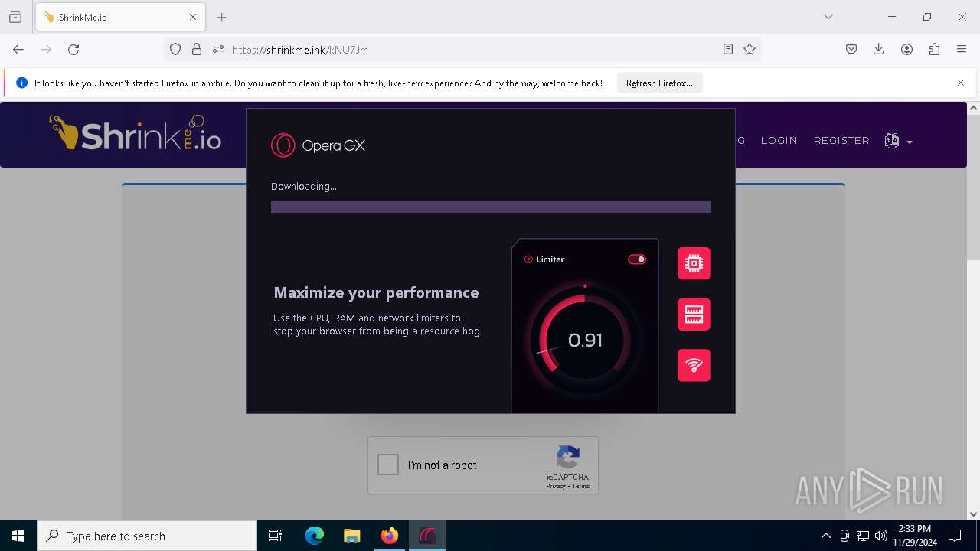
Task: Open the reCAPTCHA Privacy link
Action: [556, 486]
